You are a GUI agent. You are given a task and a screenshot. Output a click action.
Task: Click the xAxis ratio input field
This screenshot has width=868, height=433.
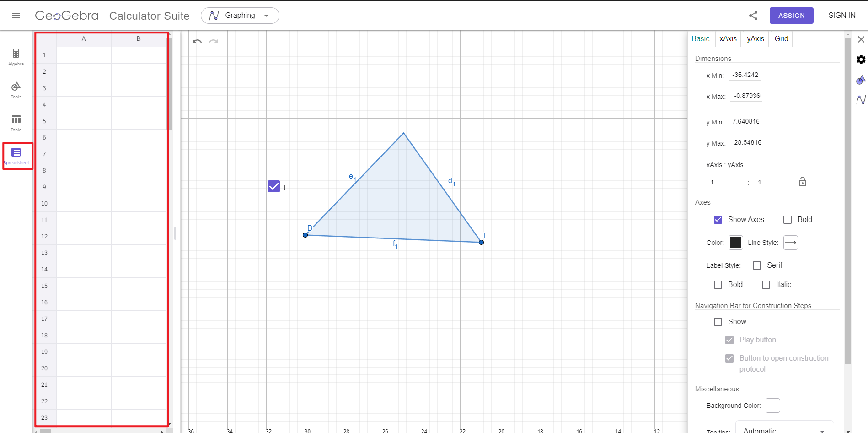coord(723,182)
